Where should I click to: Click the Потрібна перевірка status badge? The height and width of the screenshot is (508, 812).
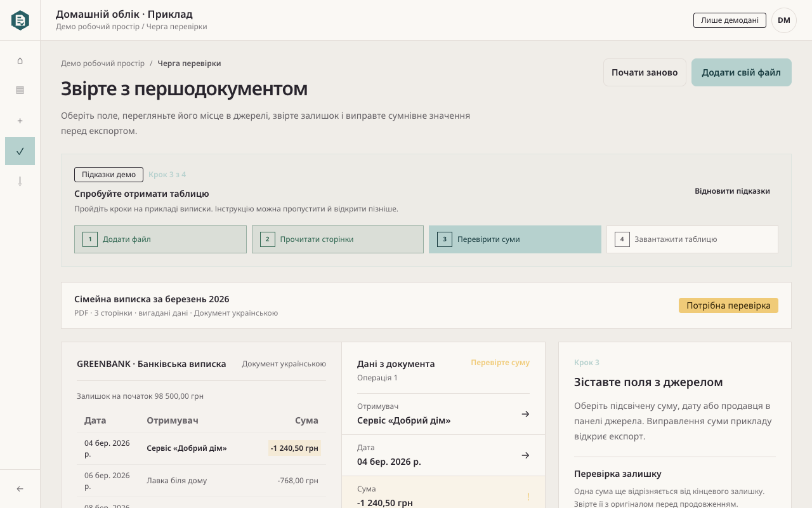pos(728,305)
